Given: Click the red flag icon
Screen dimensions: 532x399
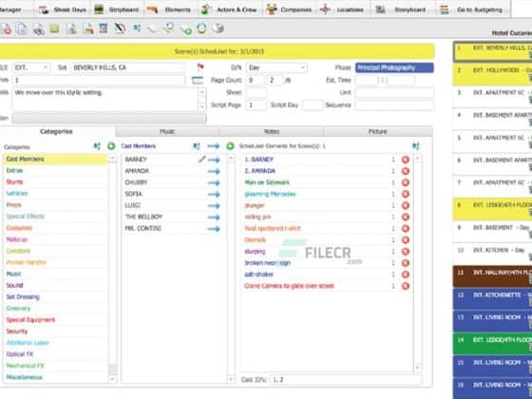Looking at the screenshot, I should (x=200, y=67).
